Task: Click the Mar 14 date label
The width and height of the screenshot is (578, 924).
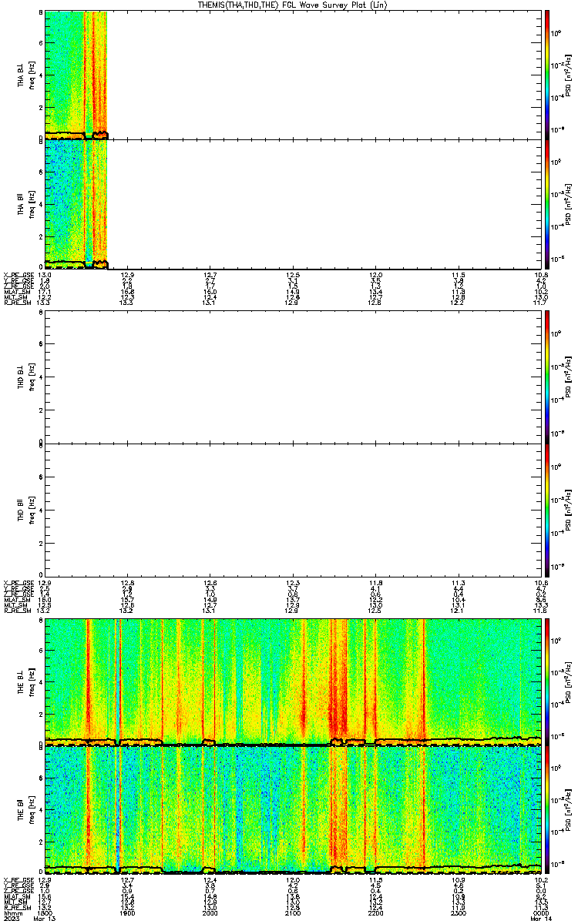Action: [x=540, y=919]
